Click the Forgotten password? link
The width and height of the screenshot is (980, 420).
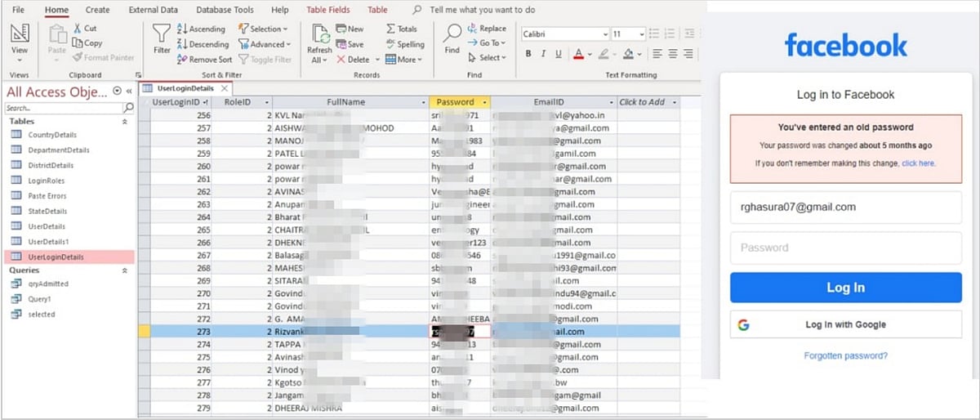click(x=845, y=355)
